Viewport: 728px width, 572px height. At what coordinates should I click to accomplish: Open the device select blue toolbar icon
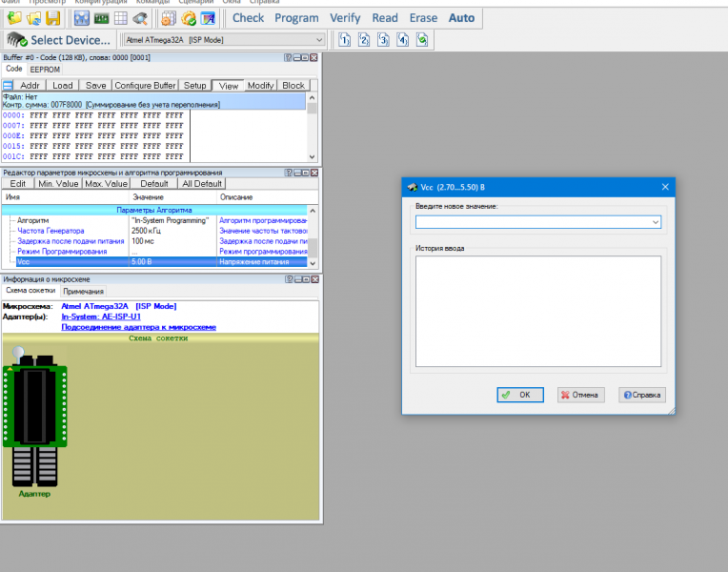point(82,18)
